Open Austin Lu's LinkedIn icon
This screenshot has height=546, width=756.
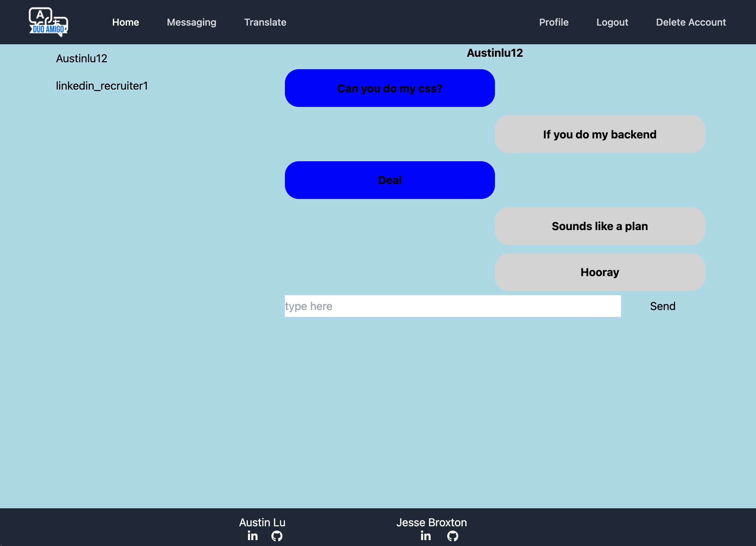pyautogui.click(x=253, y=536)
